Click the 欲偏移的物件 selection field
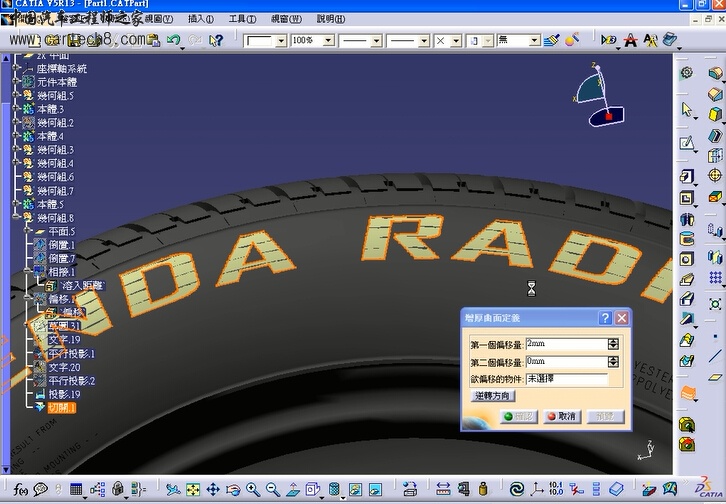Screen dimensions: 726x504 tap(567, 379)
